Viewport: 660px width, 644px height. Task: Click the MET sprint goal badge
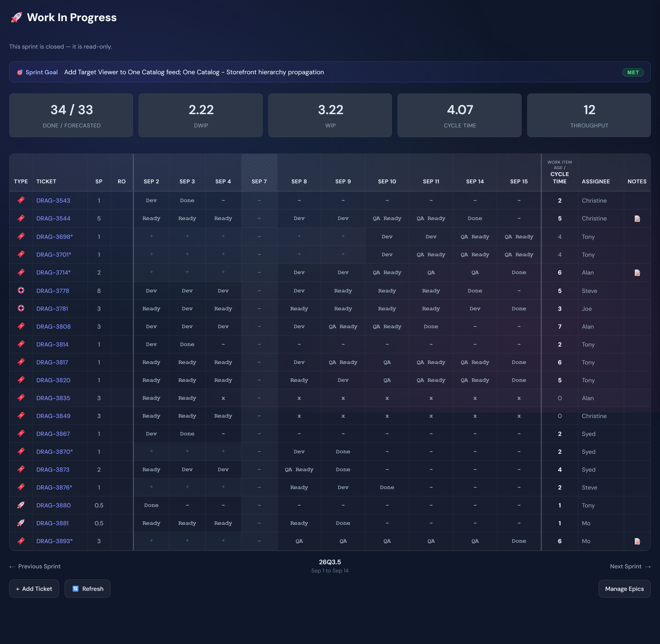[633, 72]
